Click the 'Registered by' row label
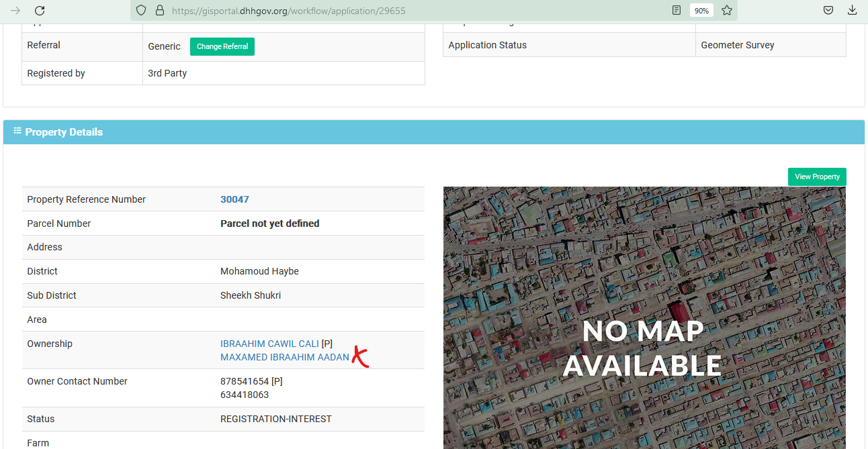The height and width of the screenshot is (449, 868). pyautogui.click(x=56, y=73)
